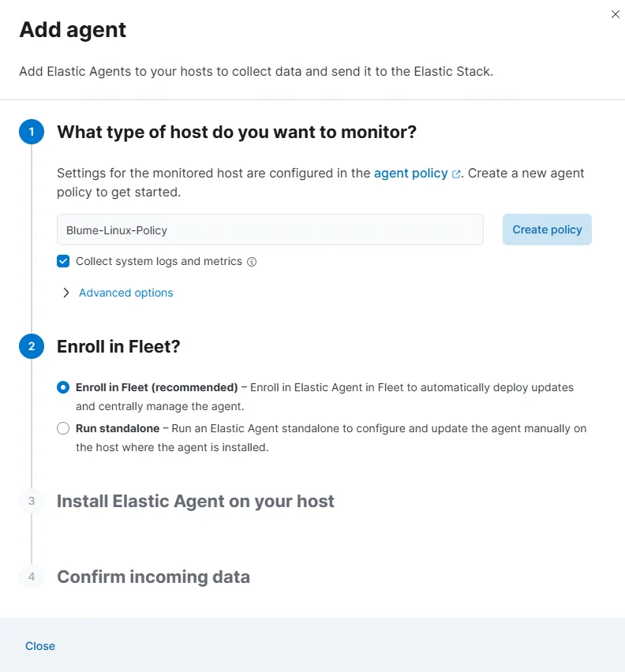The width and height of the screenshot is (625, 672).
Task: Click the Enroll in Fleet? step heading
Action: [x=118, y=346]
